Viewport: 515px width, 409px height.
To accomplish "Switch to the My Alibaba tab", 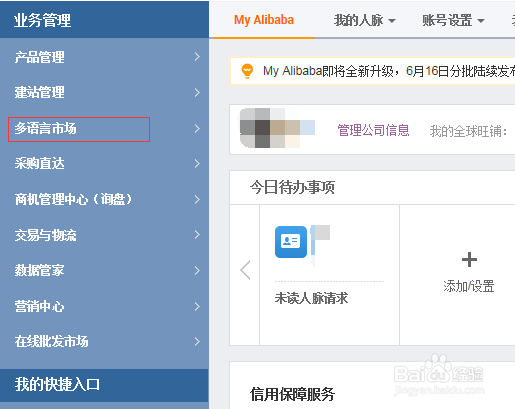I will click(x=264, y=20).
